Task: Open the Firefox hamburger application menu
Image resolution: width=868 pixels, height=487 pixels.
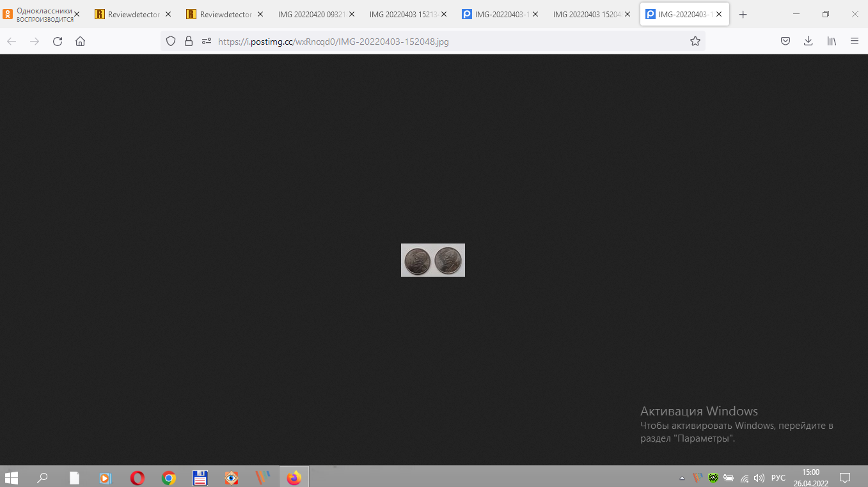Action: 855,42
